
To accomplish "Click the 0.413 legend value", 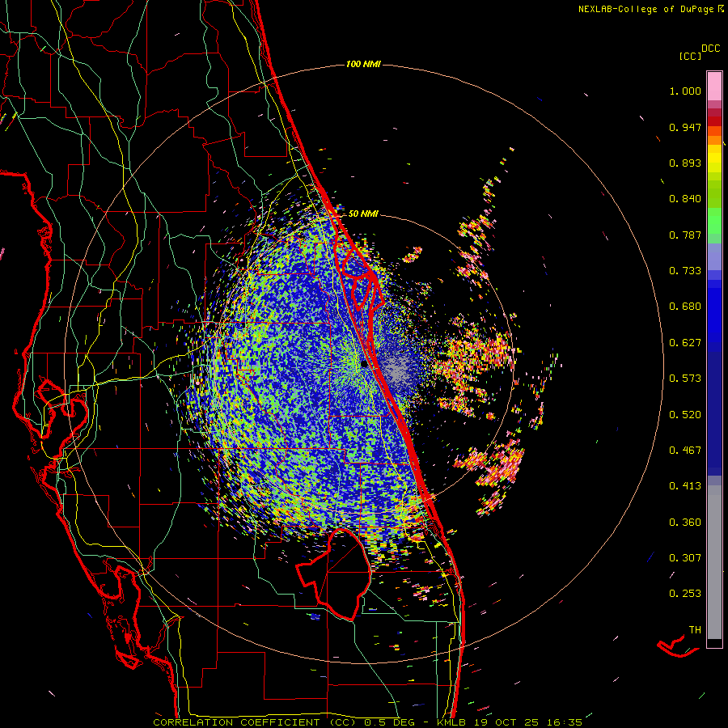I will pyautogui.click(x=685, y=486).
